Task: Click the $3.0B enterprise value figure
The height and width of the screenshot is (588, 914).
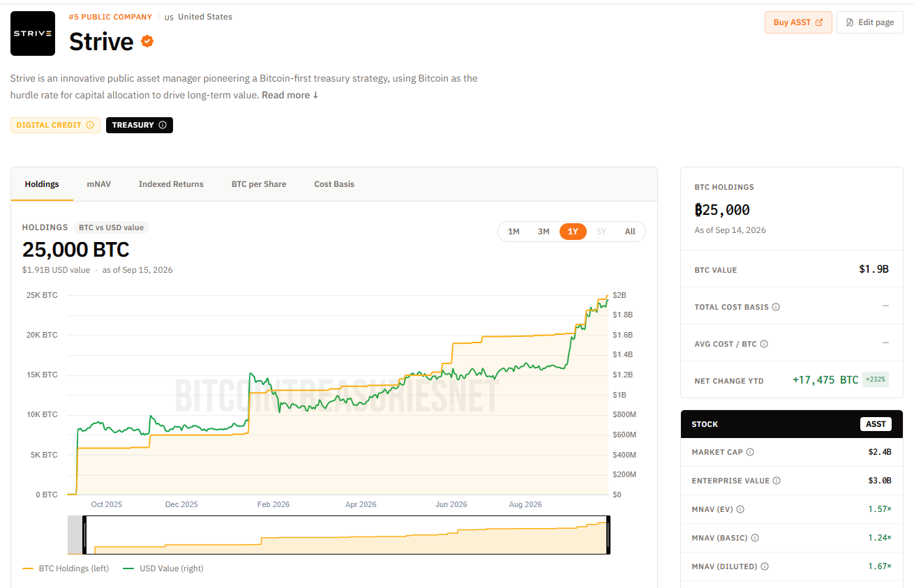Action: pyautogui.click(x=880, y=481)
